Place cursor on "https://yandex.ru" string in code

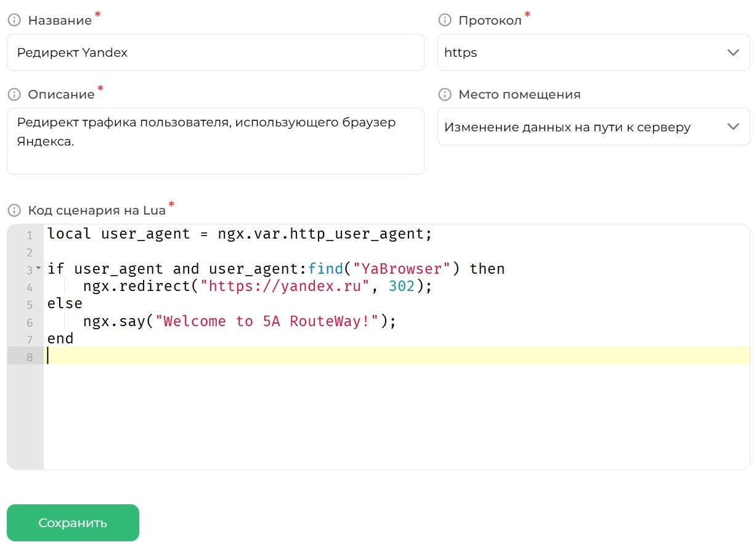[x=285, y=286]
